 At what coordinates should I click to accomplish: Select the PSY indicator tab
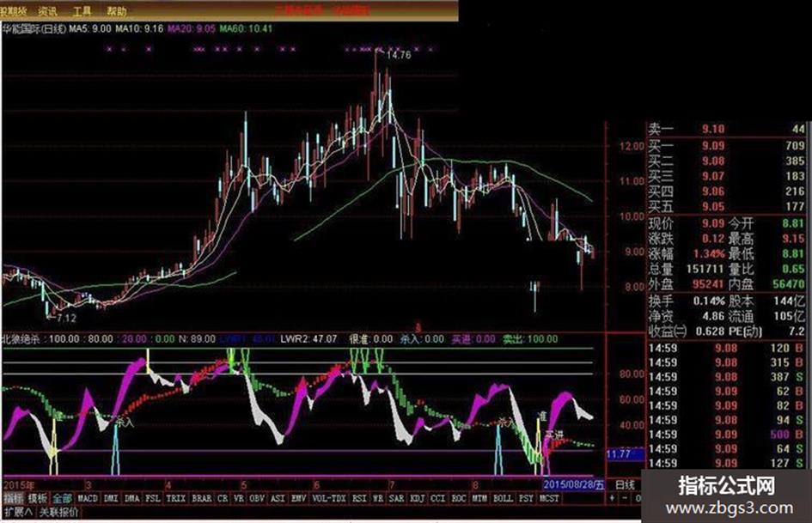pos(526,498)
